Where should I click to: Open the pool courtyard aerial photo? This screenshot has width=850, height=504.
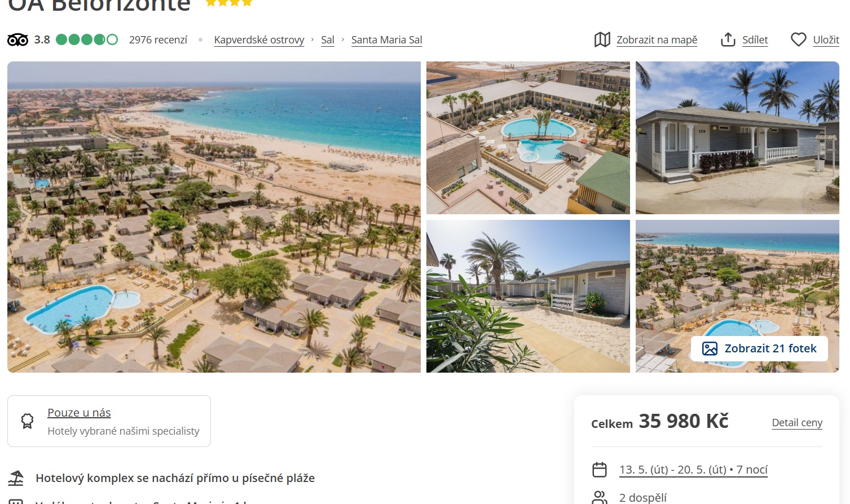click(528, 138)
